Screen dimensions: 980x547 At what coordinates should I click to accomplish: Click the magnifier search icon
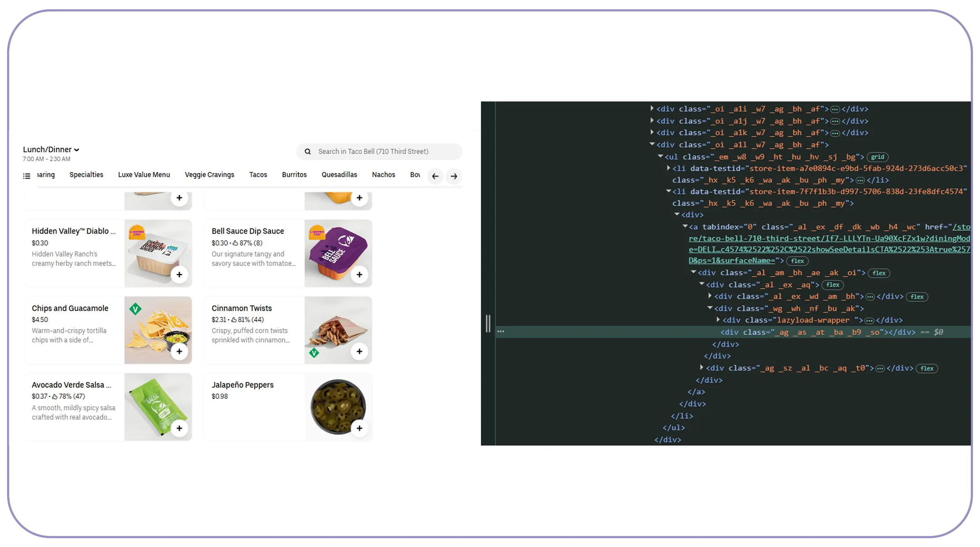click(308, 151)
